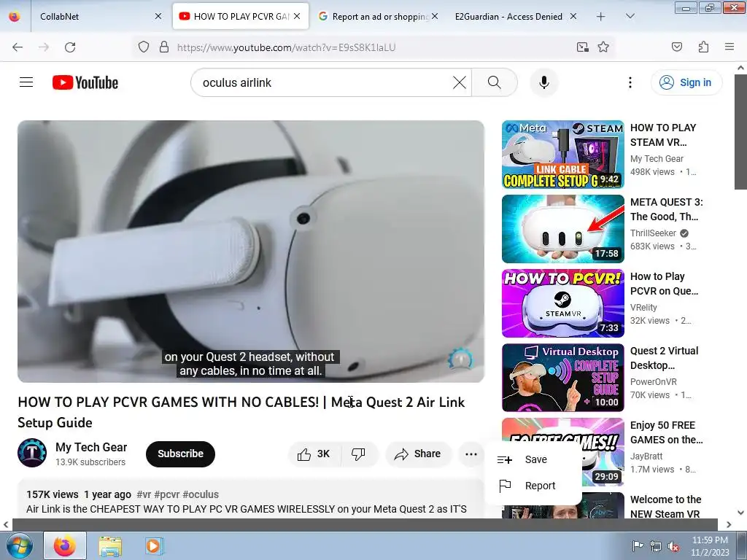Image resolution: width=747 pixels, height=560 pixels.
Task: Click the magnifier search button
Action: [495, 82]
